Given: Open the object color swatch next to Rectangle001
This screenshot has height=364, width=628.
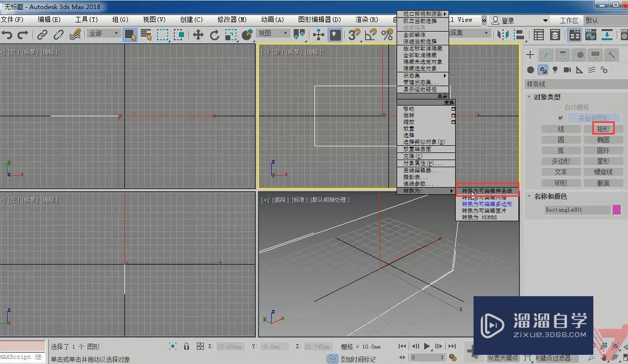Looking at the screenshot, I should 617,210.
